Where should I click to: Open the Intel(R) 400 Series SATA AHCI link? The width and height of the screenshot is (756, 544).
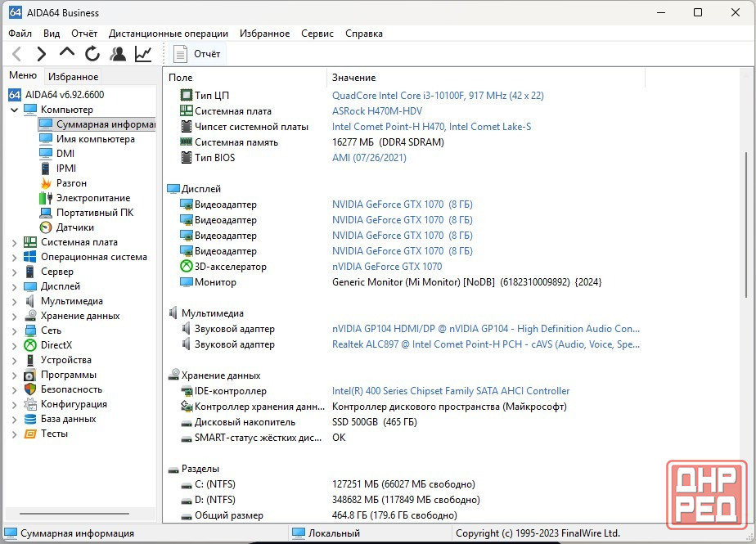tap(451, 391)
